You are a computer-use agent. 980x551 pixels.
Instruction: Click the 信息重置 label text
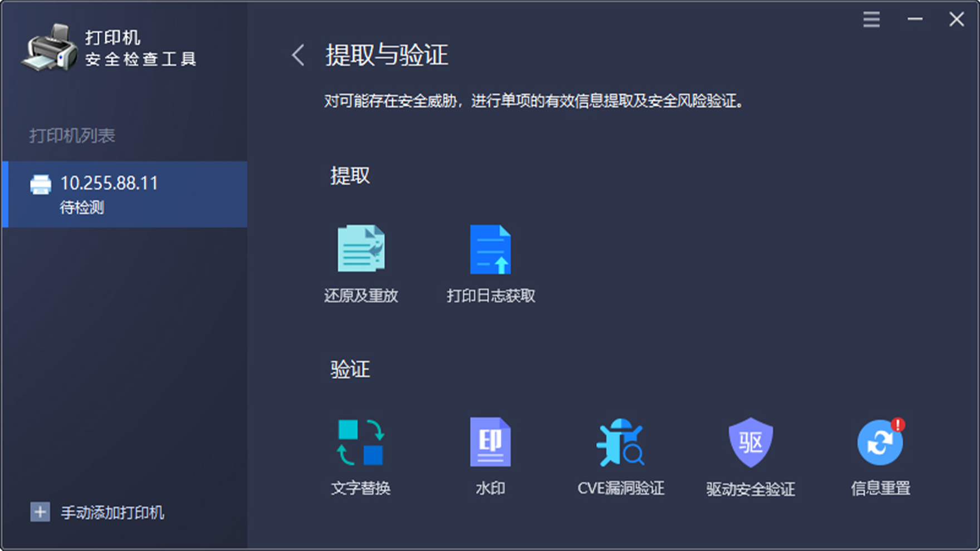tap(880, 488)
